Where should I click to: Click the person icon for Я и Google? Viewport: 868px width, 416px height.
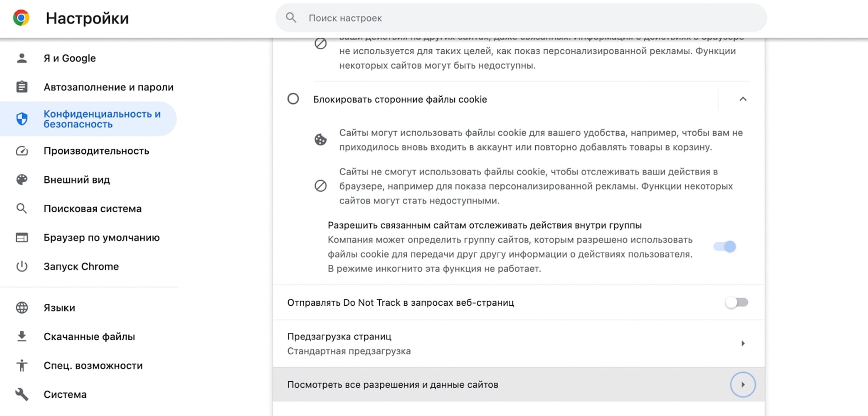tap(22, 58)
